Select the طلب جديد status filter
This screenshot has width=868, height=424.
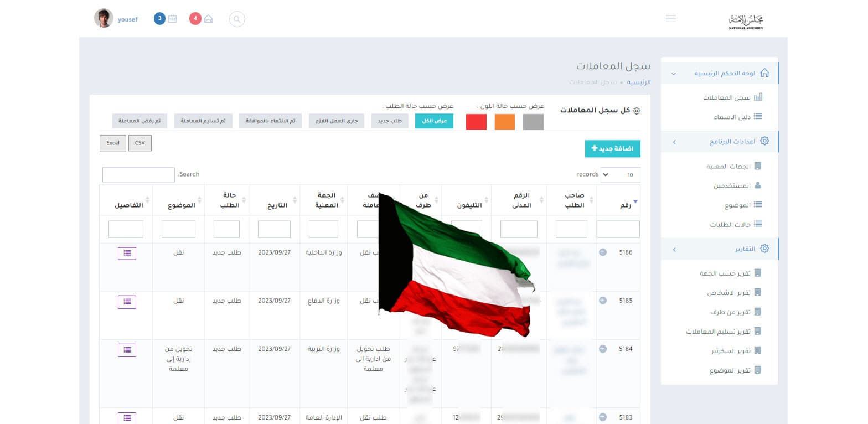390,121
